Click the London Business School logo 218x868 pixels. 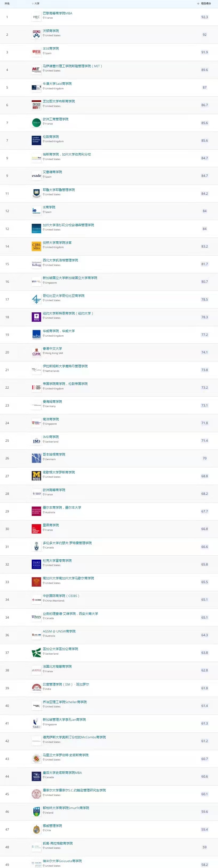coord(36,140)
